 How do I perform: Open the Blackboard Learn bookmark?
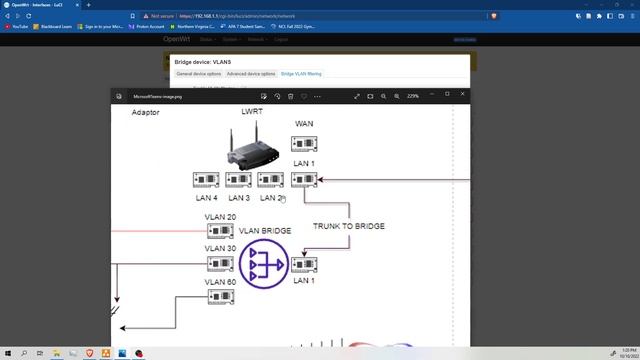53,27
